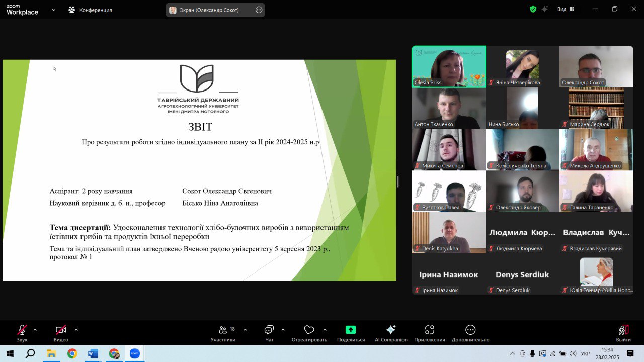Viewport: 644px width, 362px height.
Task: Open the clock showing 15:34
Action: click(x=607, y=353)
